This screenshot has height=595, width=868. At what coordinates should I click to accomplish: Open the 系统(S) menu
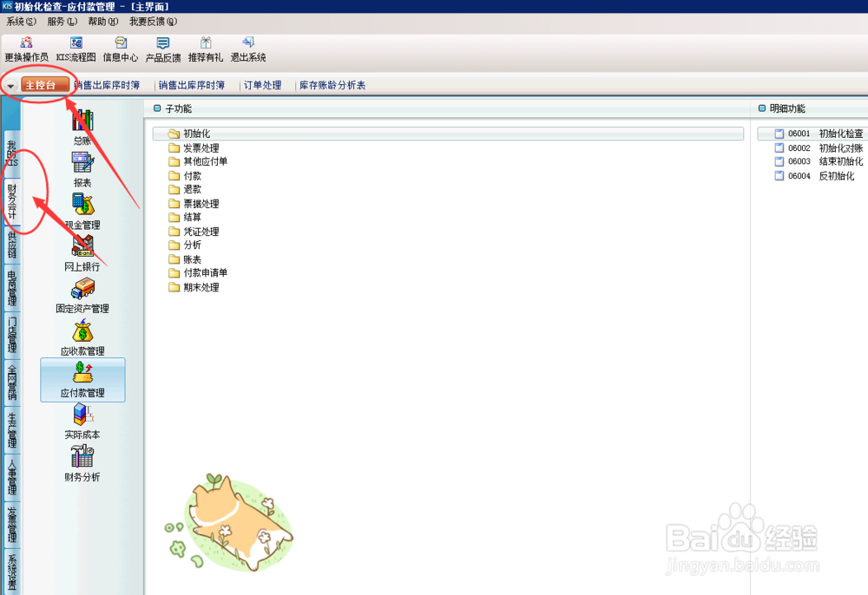tap(21, 22)
